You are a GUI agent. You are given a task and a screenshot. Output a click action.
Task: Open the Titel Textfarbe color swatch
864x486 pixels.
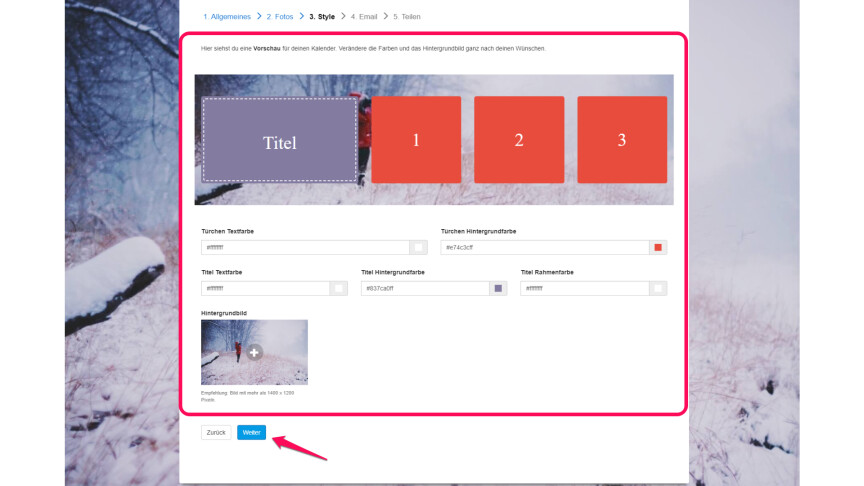[x=339, y=288]
